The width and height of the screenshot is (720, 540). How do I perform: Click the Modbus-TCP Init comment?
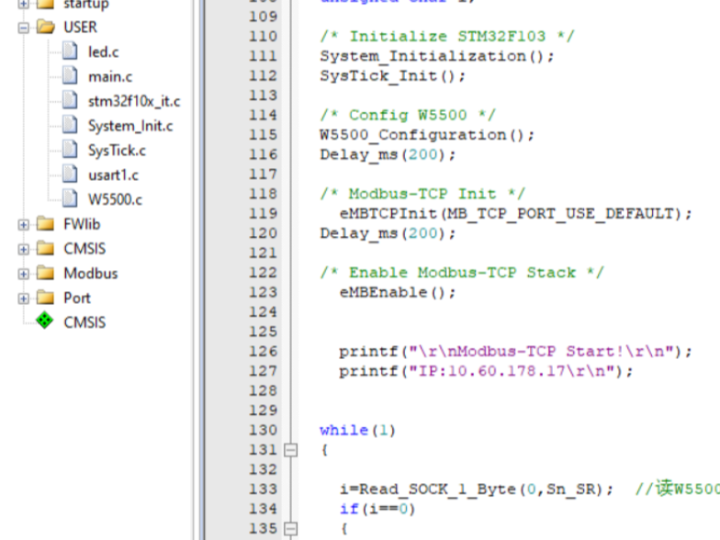pyautogui.click(x=422, y=194)
